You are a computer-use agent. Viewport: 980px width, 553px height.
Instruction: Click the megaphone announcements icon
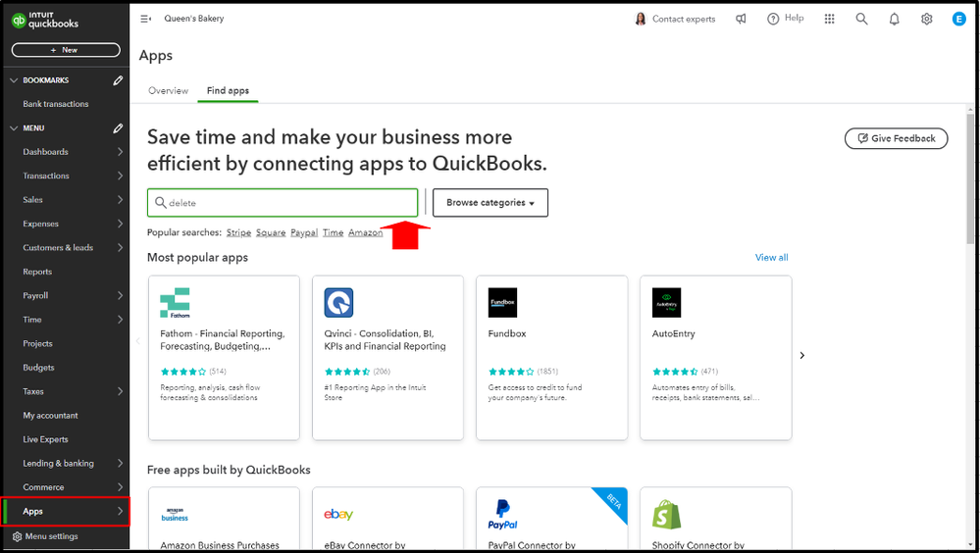741,19
